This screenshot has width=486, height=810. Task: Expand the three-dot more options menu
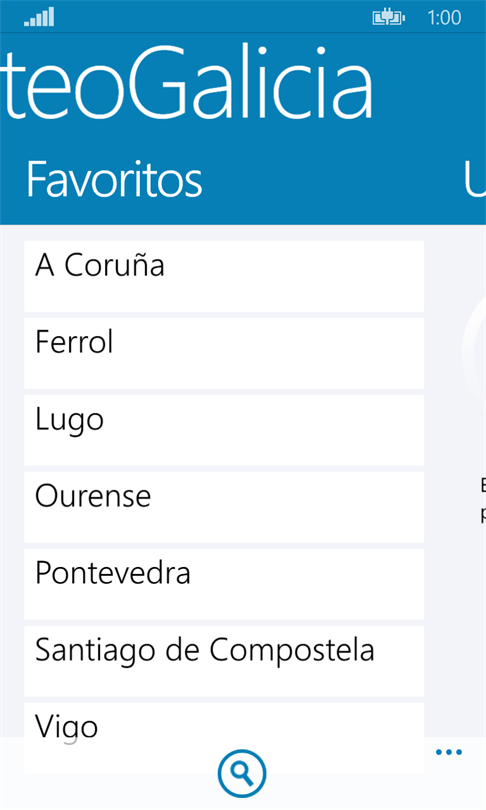pyautogui.click(x=449, y=752)
